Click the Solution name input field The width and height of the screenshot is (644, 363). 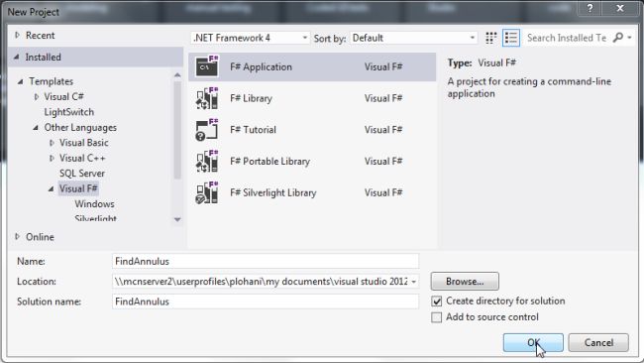point(266,302)
